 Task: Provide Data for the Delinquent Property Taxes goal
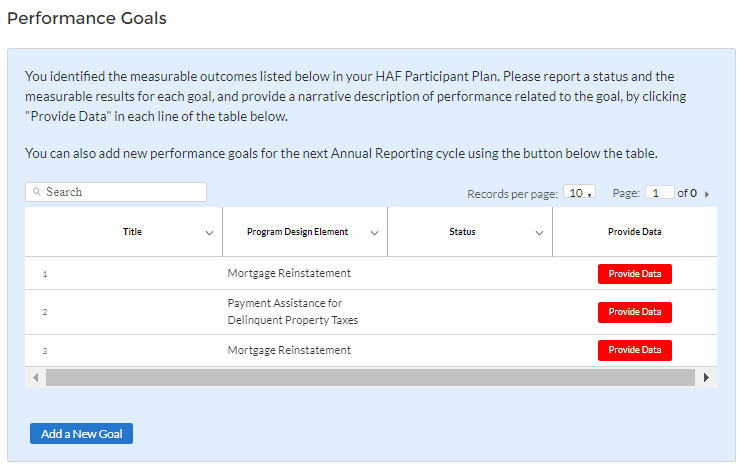pos(634,312)
